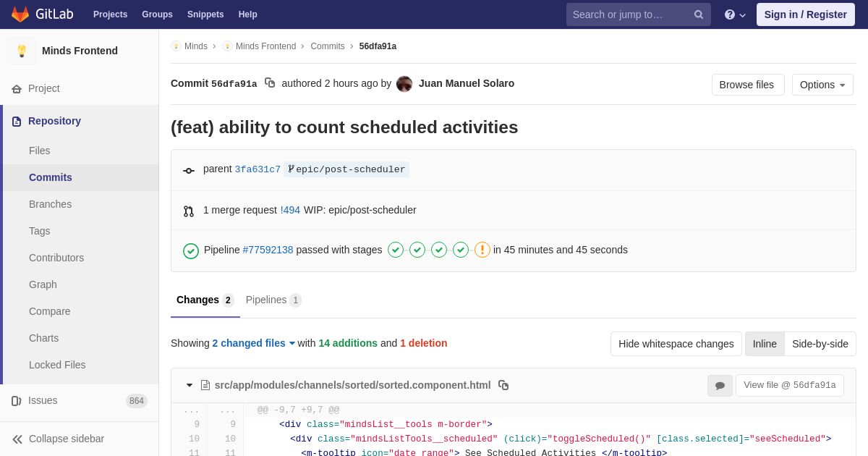Viewport: 868px width, 456px height.
Task: Switch to the Changes tab
Action: [205, 300]
